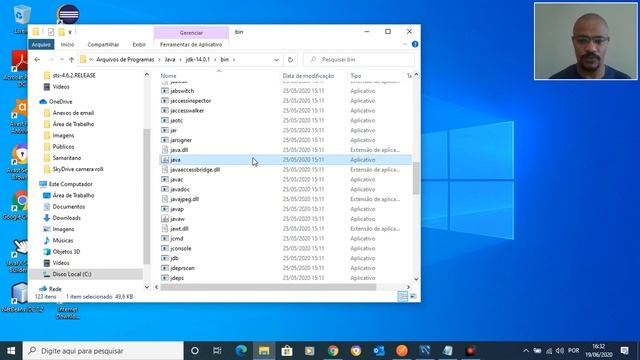Viewport: 640px width, 360px height.
Task: Expand the ribbon chevron
Action: click(405, 44)
